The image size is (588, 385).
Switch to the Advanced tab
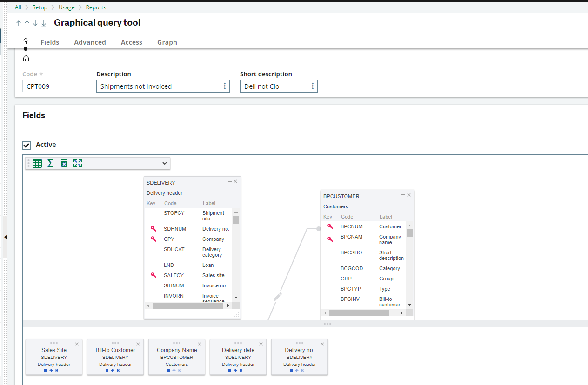(90, 42)
